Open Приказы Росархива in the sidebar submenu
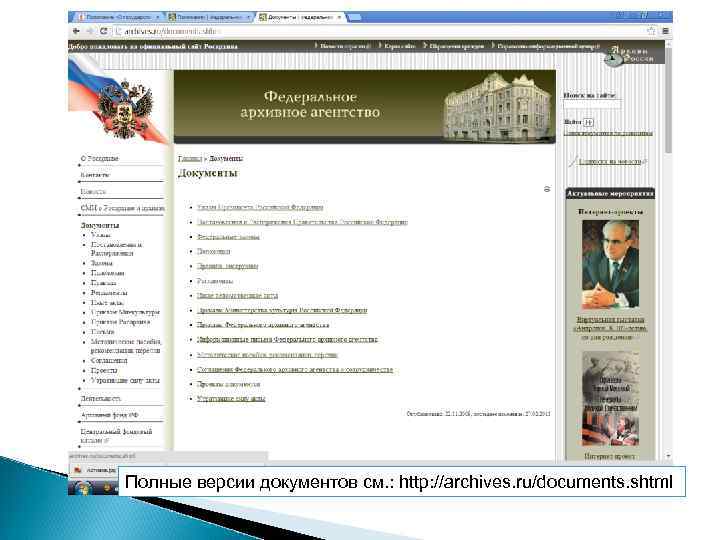Screen dimensions: 720x540 121,322
